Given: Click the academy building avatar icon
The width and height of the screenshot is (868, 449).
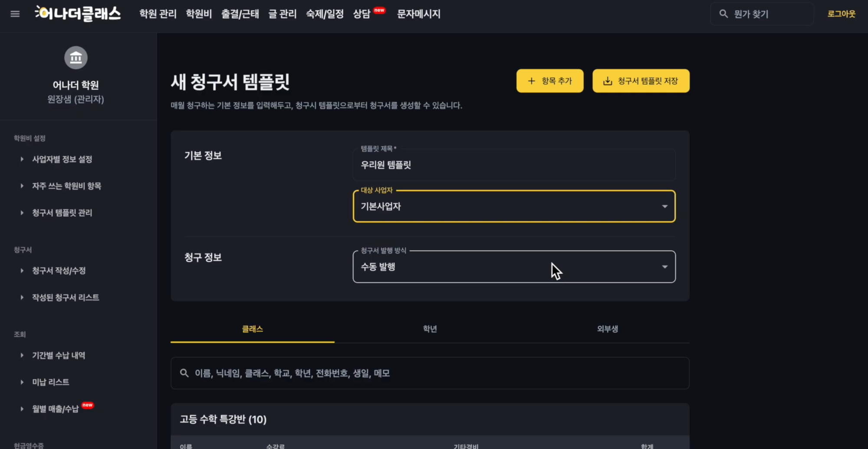Looking at the screenshot, I should [76, 57].
